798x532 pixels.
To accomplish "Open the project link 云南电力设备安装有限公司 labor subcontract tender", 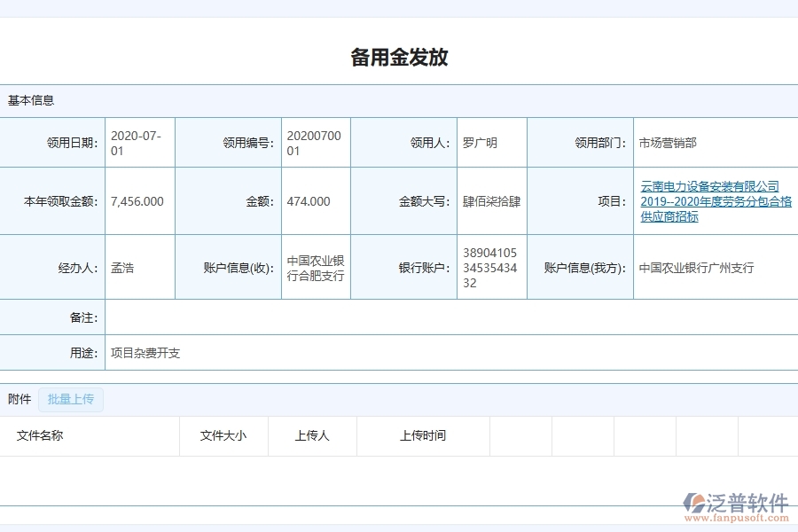I will point(709,201).
